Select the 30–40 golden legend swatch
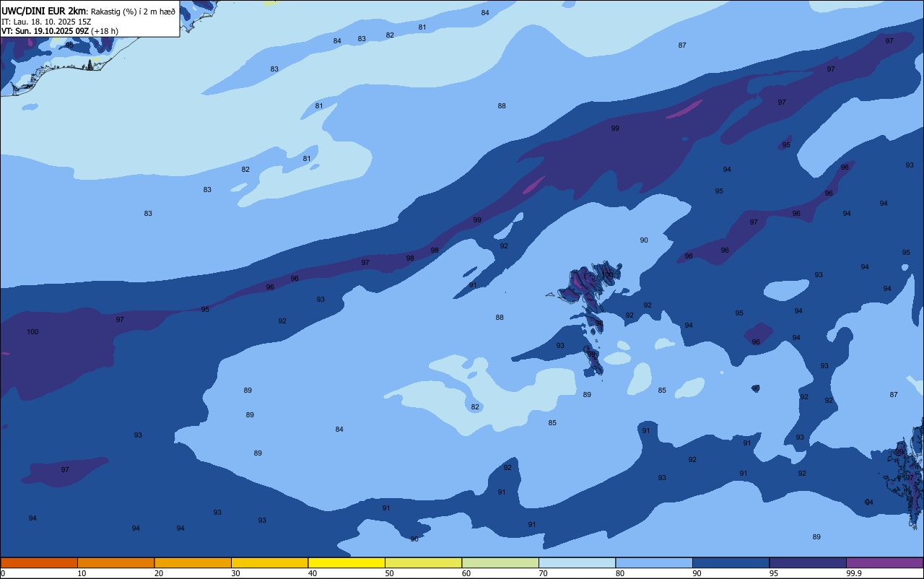The image size is (924, 579). coord(269,562)
